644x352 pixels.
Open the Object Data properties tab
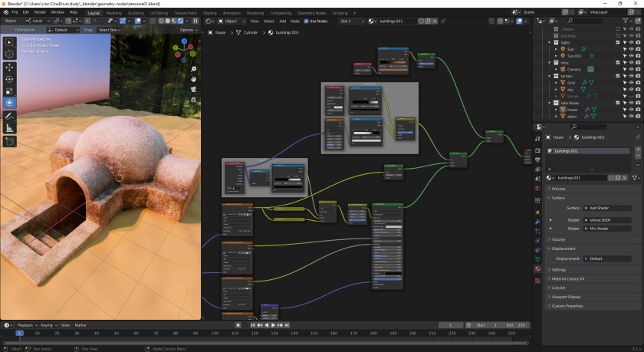tap(537, 259)
